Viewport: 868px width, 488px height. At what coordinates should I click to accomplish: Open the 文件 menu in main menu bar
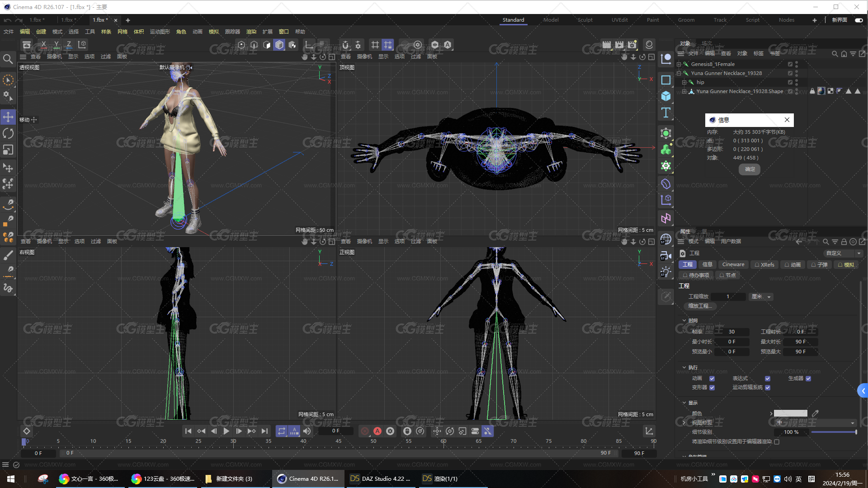(9, 32)
